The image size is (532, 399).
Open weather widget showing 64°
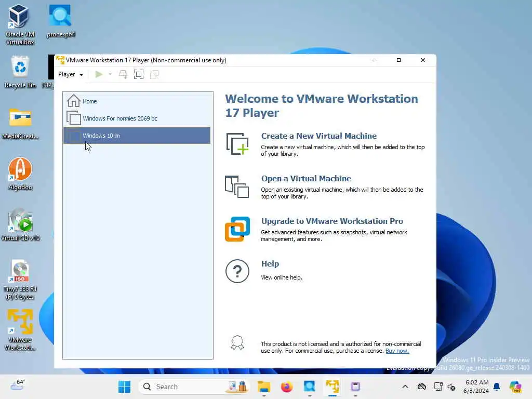18,385
